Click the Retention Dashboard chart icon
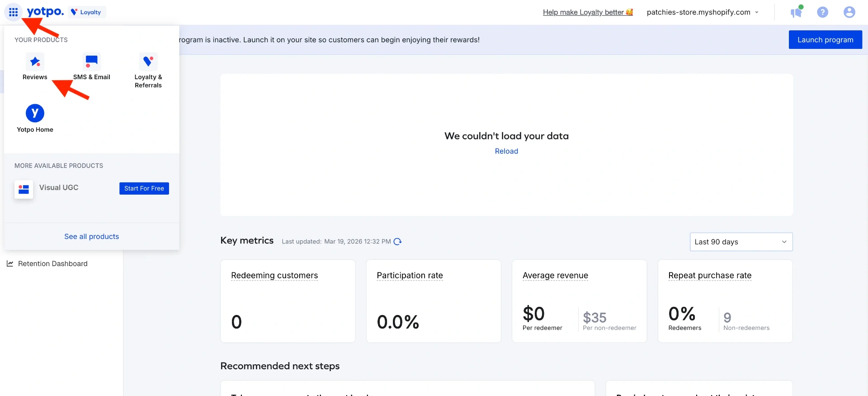This screenshot has width=868, height=396. click(10, 263)
